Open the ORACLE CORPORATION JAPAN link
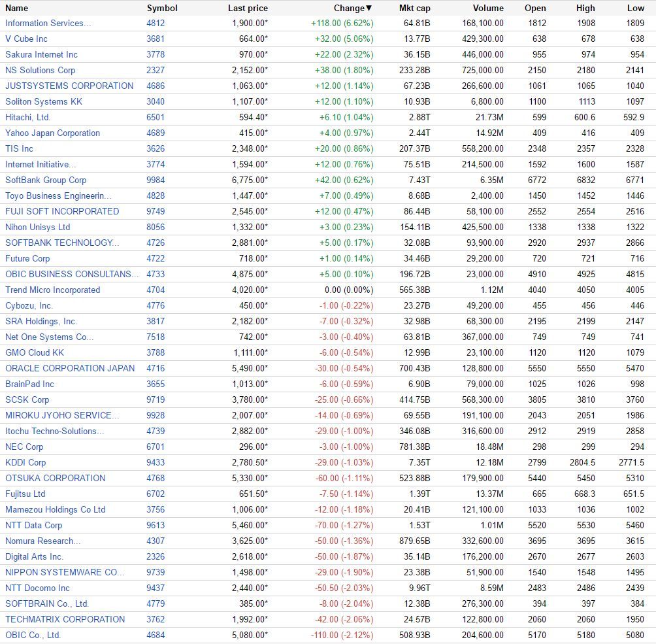The height and width of the screenshot is (644, 656). (x=70, y=369)
